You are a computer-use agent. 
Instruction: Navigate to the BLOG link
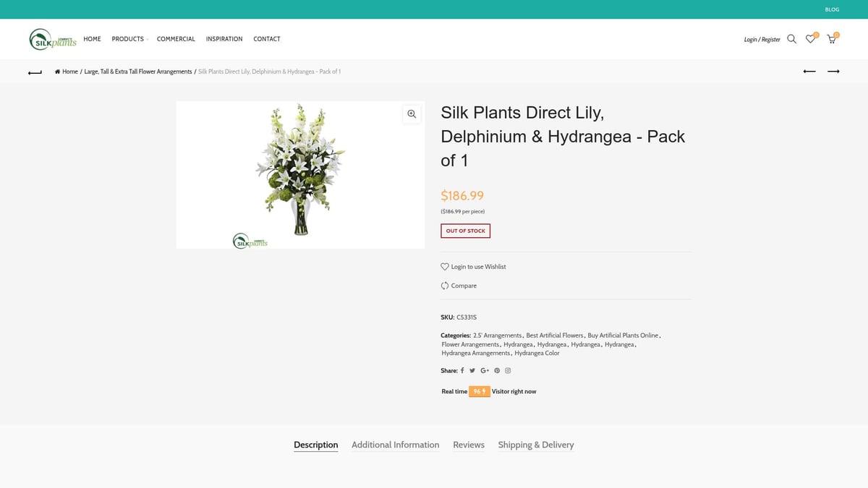click(x=832, y=9)
